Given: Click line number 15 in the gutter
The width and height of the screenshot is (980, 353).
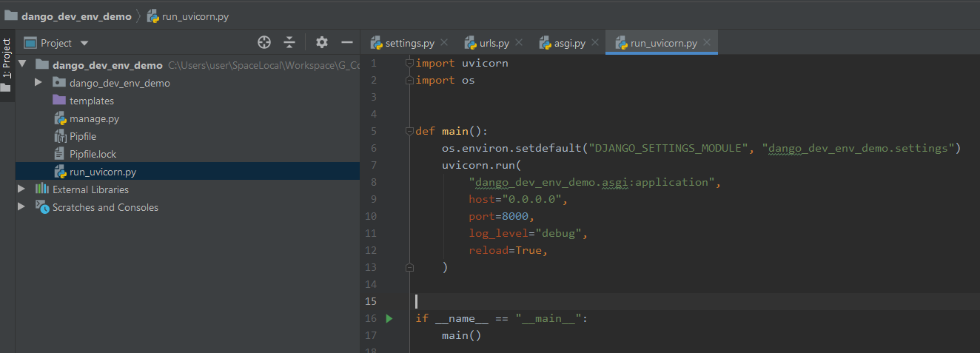Looking at the screenshot, I should pyautogui.click(x=371, y=301).
